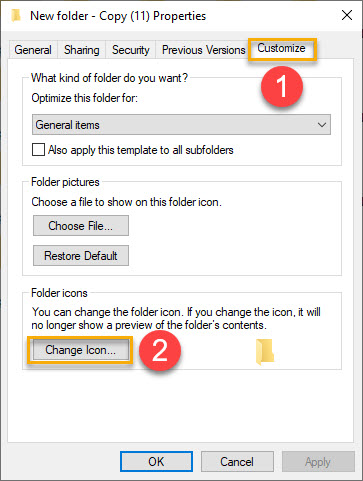The width and height of the screenshot is (363, 481).
Task: Click the "New folder - Copy (11) Properties" title
Action: (x=118, y=16)
